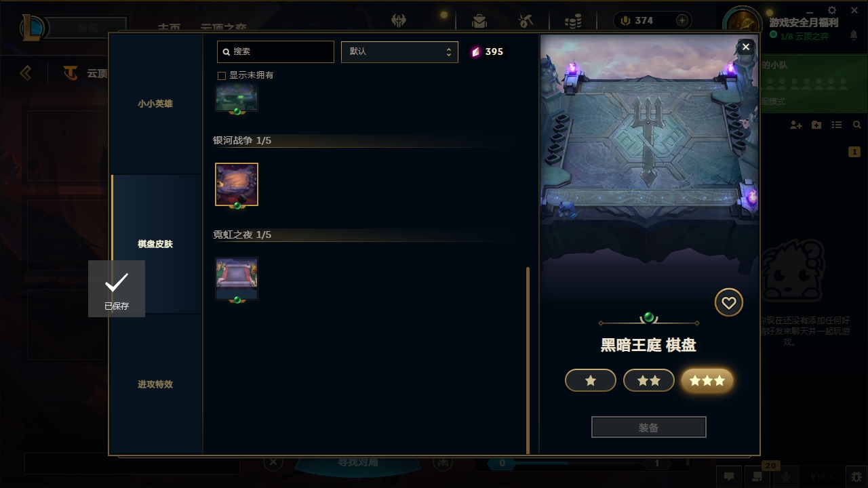Check the 显示未拥有 checkbox

(221, 75)
